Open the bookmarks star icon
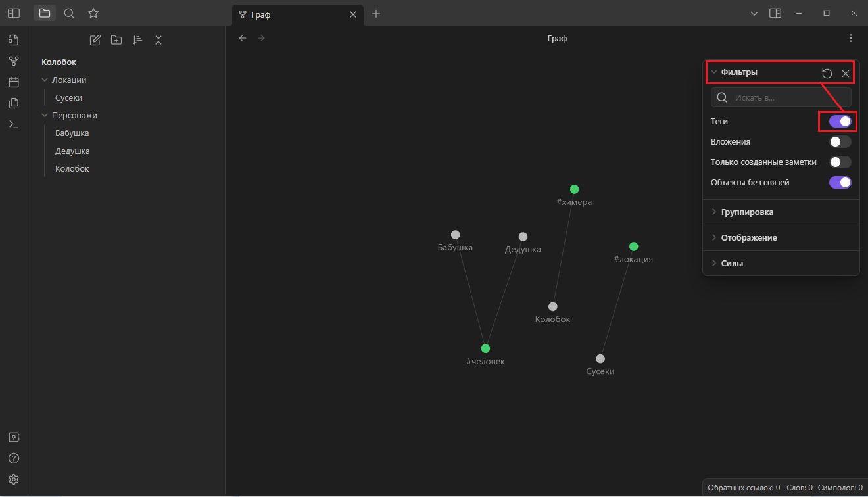The width and height of the screenshot is (868, 497). [x=93, y=13]
